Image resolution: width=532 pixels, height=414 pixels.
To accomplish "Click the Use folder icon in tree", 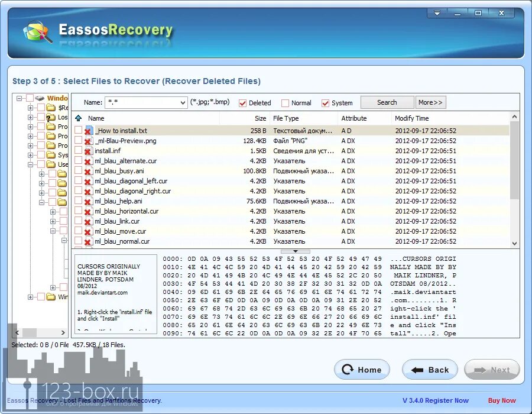I will pos(51,164).
